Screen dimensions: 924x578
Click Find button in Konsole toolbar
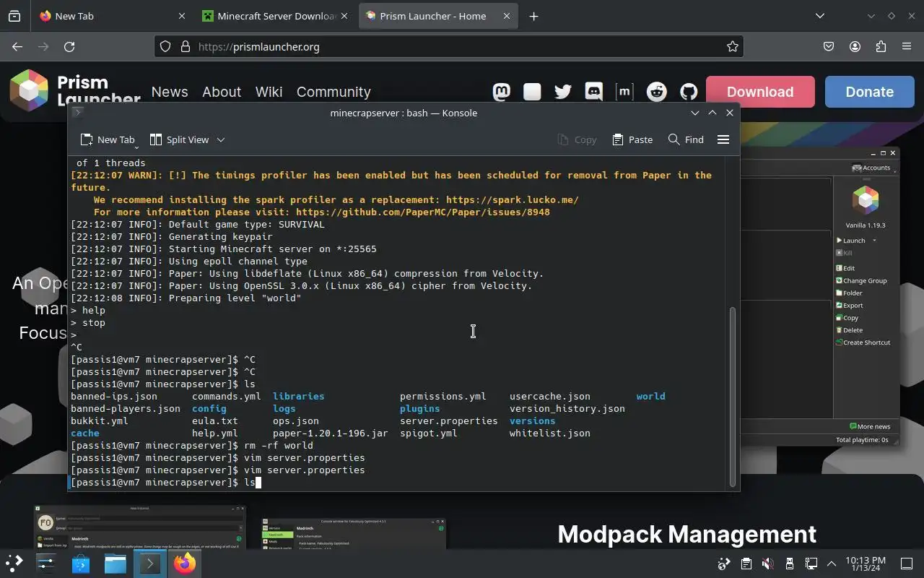[x=686, y=139]
